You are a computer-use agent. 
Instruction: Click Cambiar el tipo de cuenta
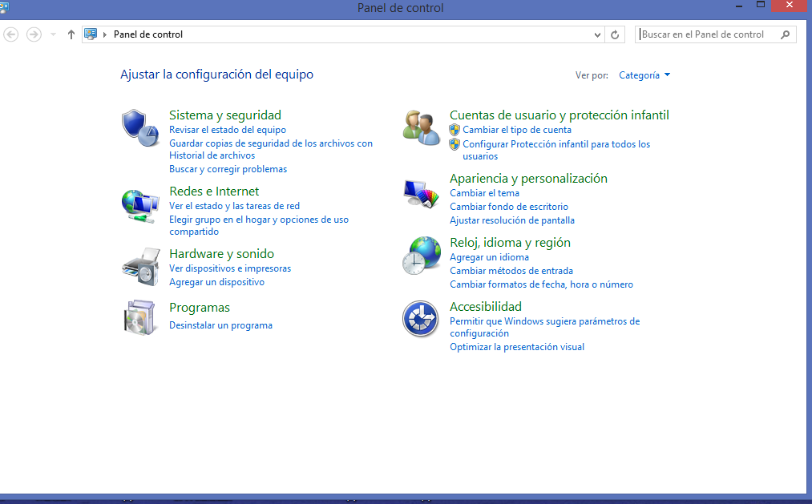(x=517, y=130)
